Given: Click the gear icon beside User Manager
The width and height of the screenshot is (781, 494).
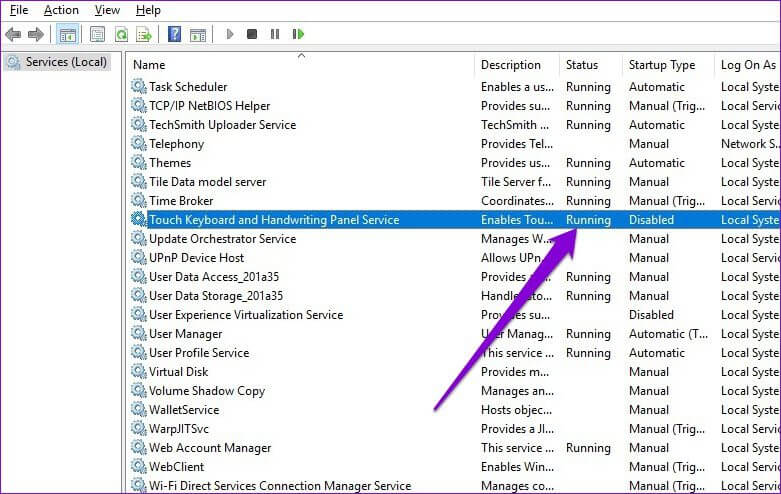Looking at the screenshot, I should coord(138,333).
